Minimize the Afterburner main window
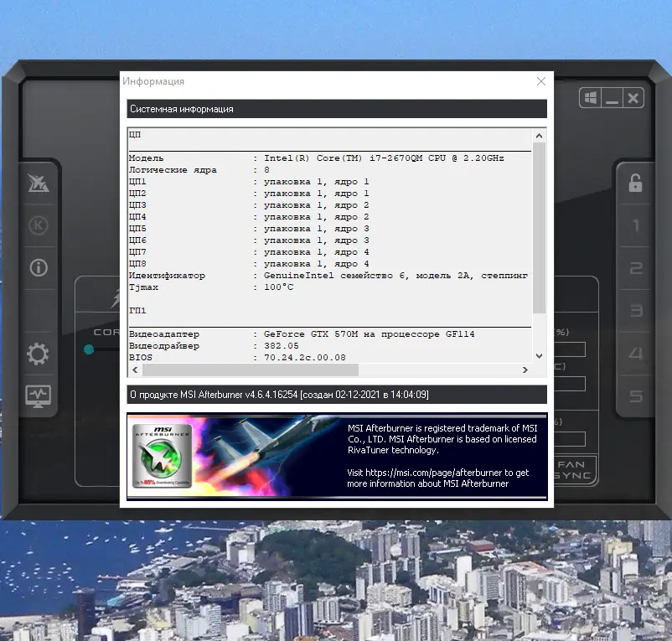Image resolution: width=672 pixels, height=641 pixels. tap(612, 98)
